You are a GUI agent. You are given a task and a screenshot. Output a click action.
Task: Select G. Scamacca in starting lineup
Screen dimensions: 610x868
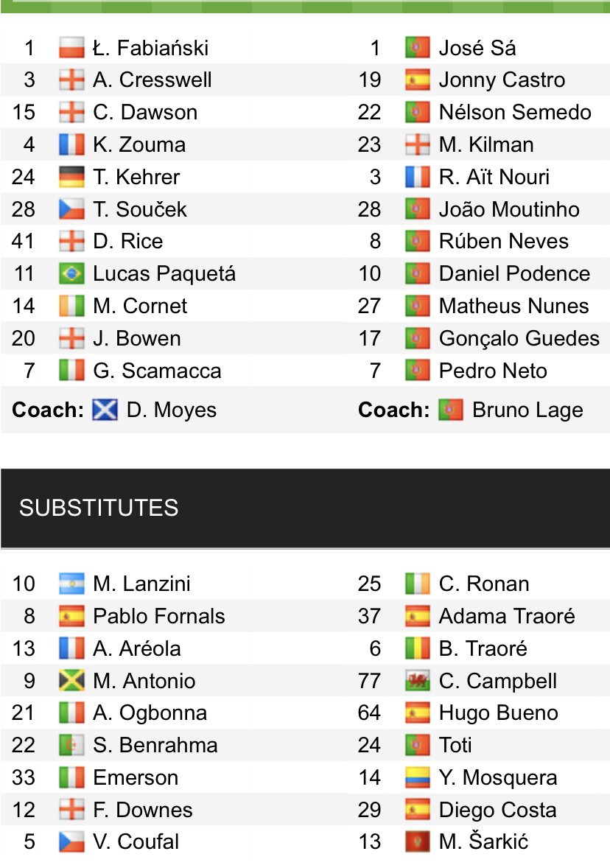click(x=156, y=371)
